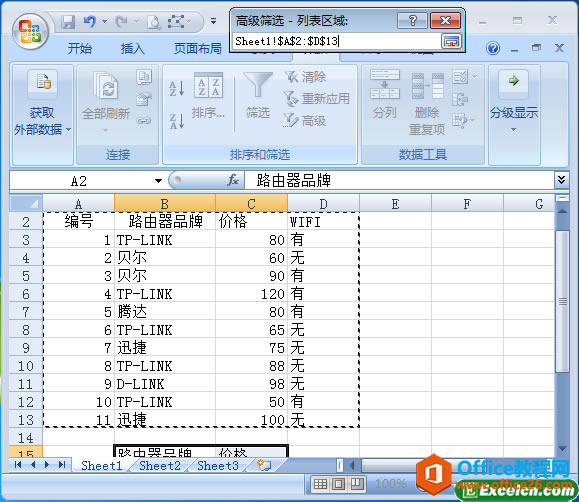Click the 分列 text to columns icon
The width and height of the screenshot is (579, 502).
click(x=385, y=95)
